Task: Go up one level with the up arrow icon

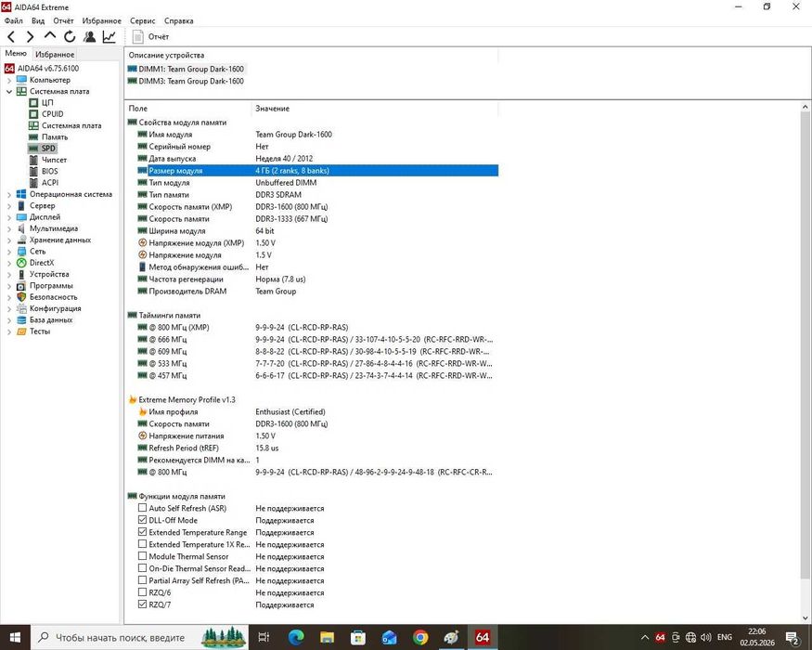Action: (50, 36)
